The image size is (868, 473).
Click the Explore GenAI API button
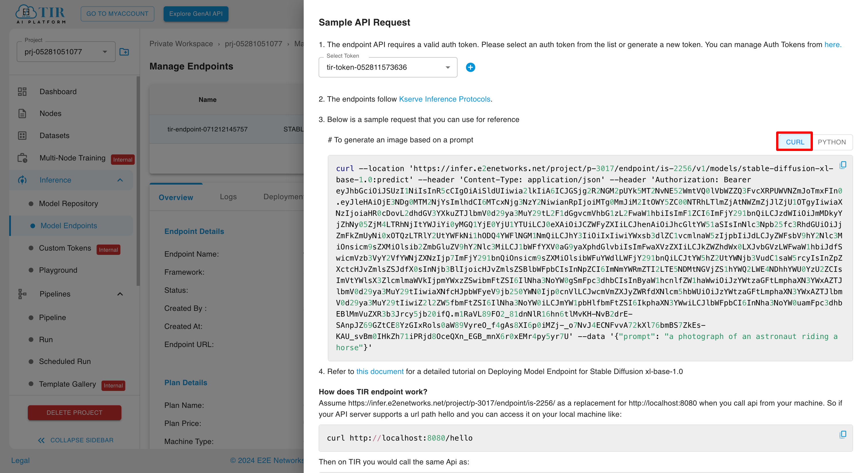point(196,14)
